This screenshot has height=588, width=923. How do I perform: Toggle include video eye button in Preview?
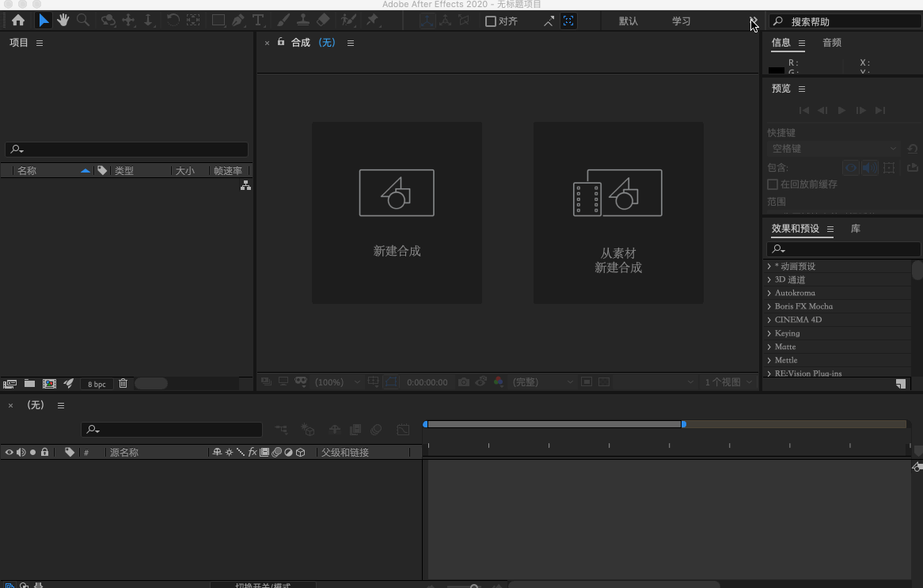851,168
